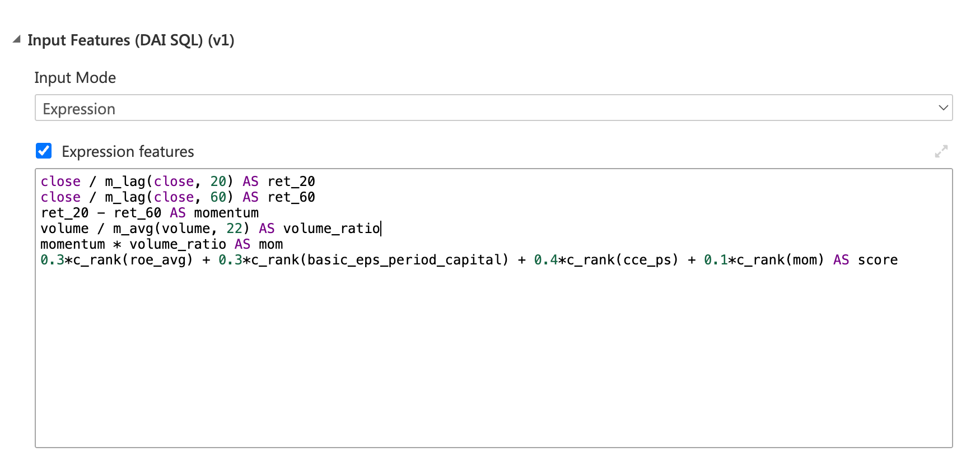
Task: Click the Expression features label text
Action: pyautogui.click(x=128, y=152)
